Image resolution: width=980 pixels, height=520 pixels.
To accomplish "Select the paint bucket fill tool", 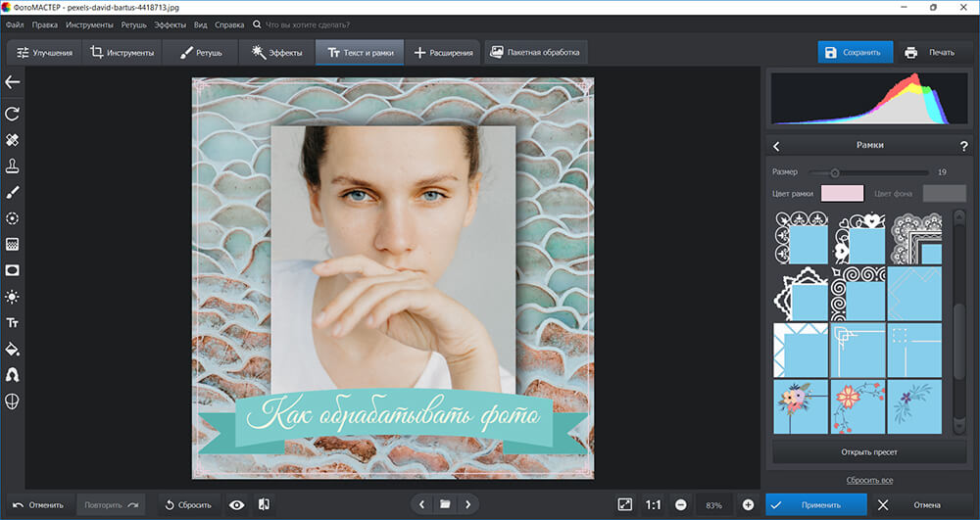I will (x=13, y=349).
